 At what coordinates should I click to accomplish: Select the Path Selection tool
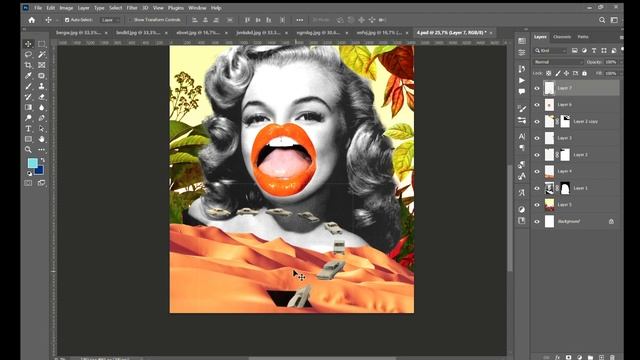42,129
